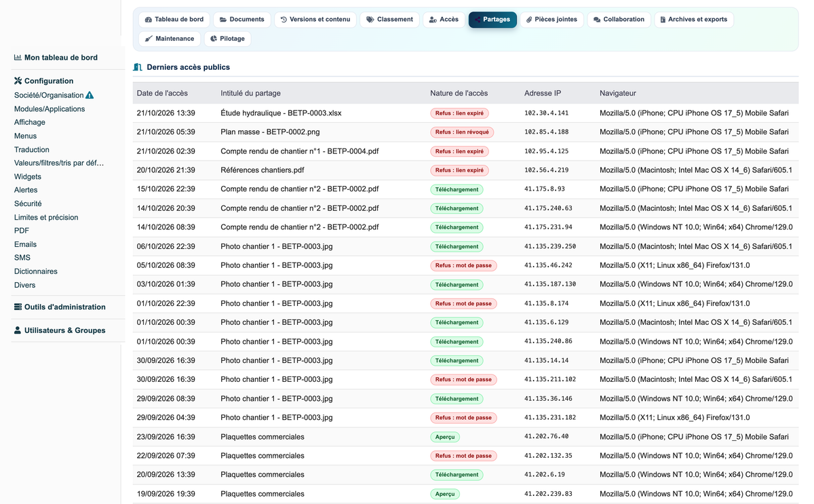This screenshot has width=814, height=504.
Task: Select the Accès tab
Action: tap(444, 20)
